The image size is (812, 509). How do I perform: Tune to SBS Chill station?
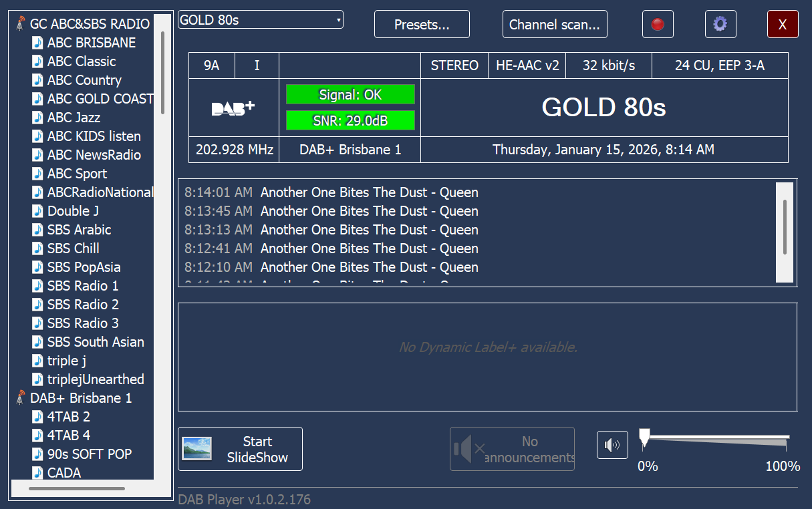click(x=74, y=248)
